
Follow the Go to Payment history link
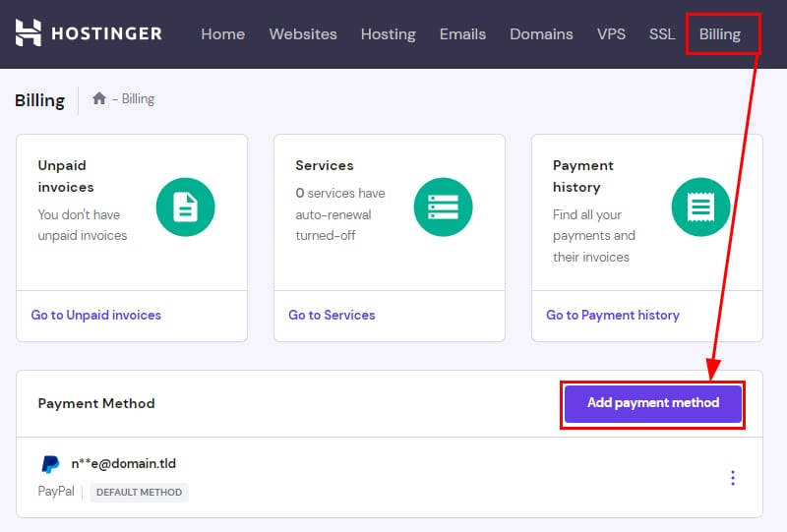pyautogui.click(x=613, y=315)
